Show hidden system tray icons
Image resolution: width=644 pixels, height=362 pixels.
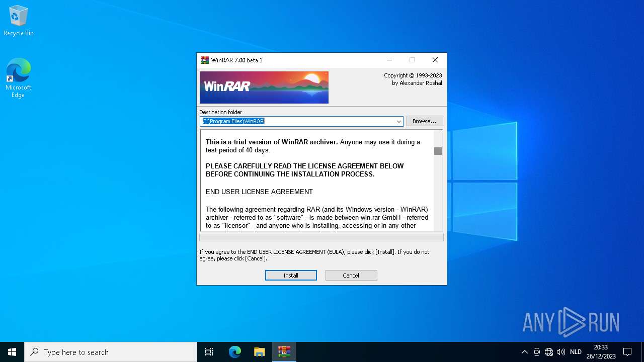tap(524, 352)
